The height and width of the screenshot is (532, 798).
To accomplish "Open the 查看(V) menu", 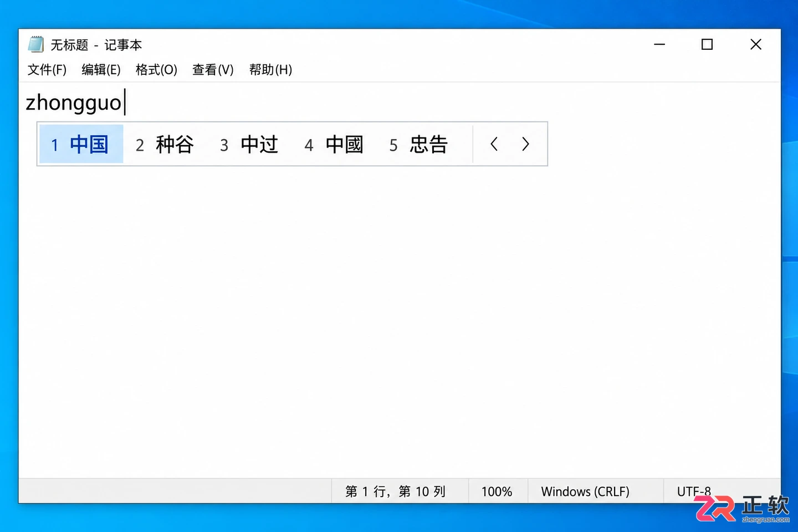I will click(213, 70).
